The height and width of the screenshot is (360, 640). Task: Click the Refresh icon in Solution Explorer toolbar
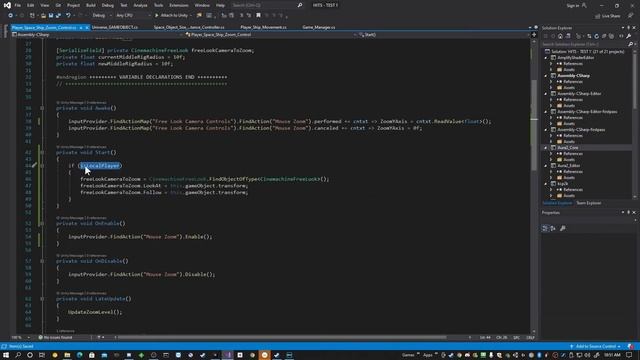pyautogui.click(x=596, y=36)
